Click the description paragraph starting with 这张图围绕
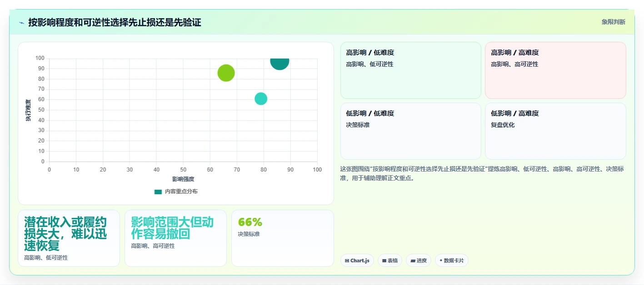Screen dimensions: 644x285 pyautogui.click(x=482, y=173)
